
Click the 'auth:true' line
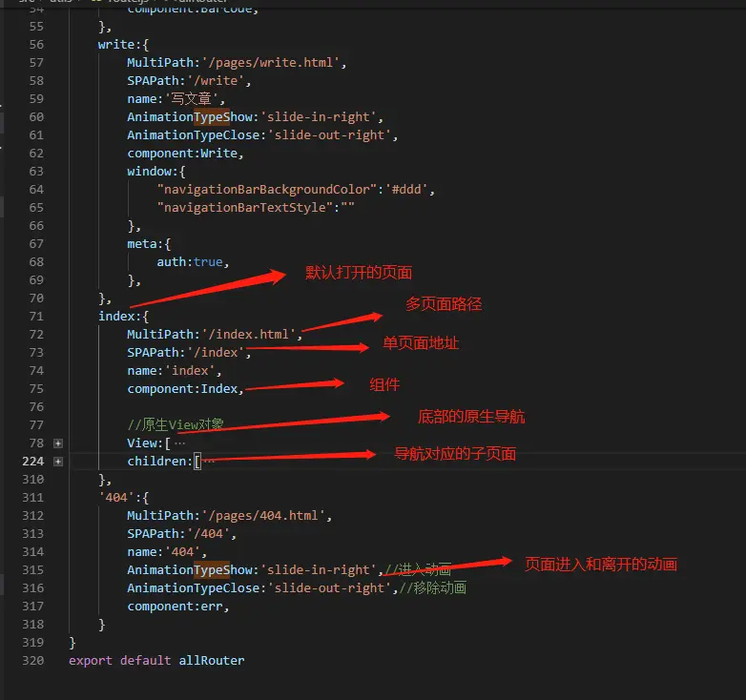coord(190,262)
